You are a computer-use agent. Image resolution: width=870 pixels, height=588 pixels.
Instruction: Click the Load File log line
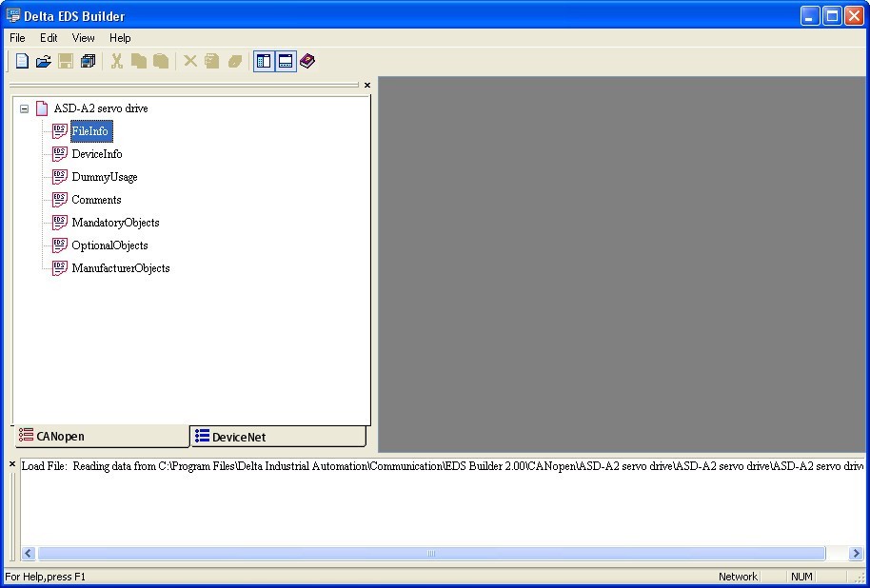coord(443,466)
